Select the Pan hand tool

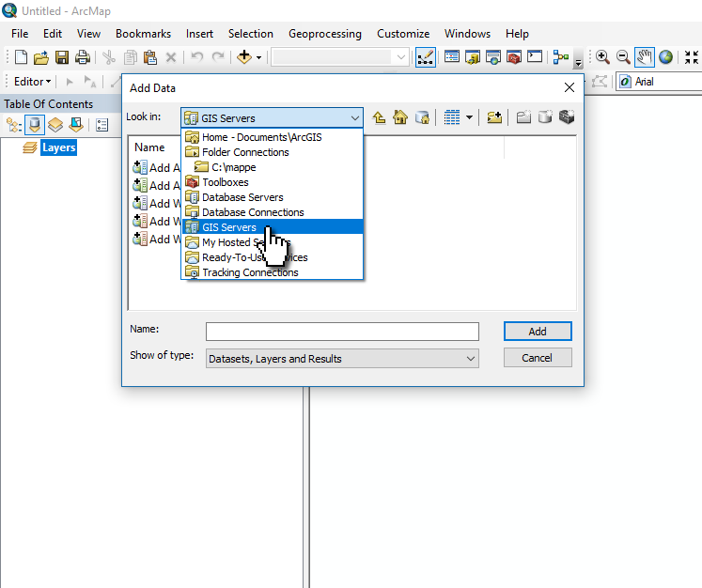pos(645,57)
